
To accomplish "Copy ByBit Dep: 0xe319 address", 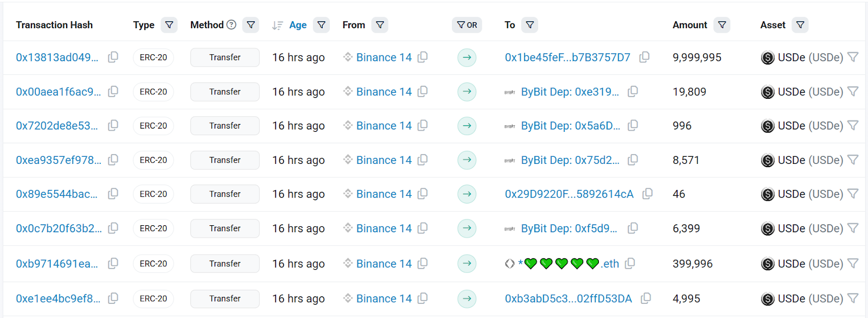I will (633, 92).
